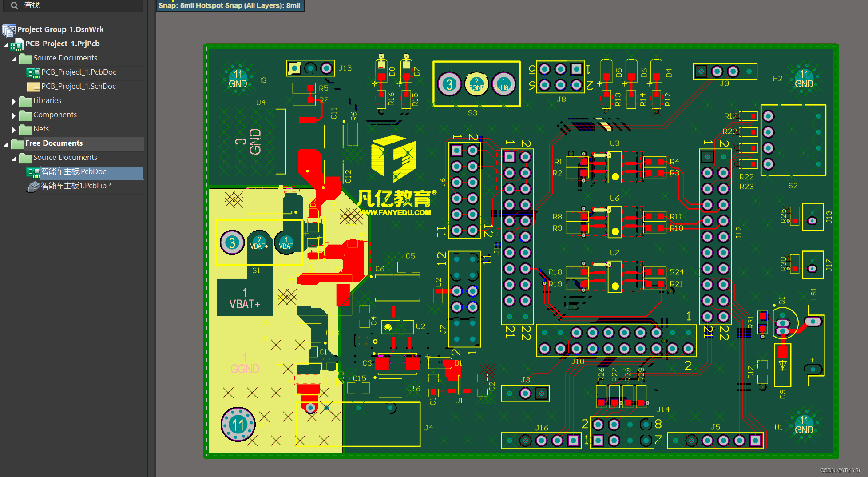Image resolution: width=868 pixels, height=477 pixels.
Task: Select VBAT pad 1 of switch S1
Action: pos(286,242)
